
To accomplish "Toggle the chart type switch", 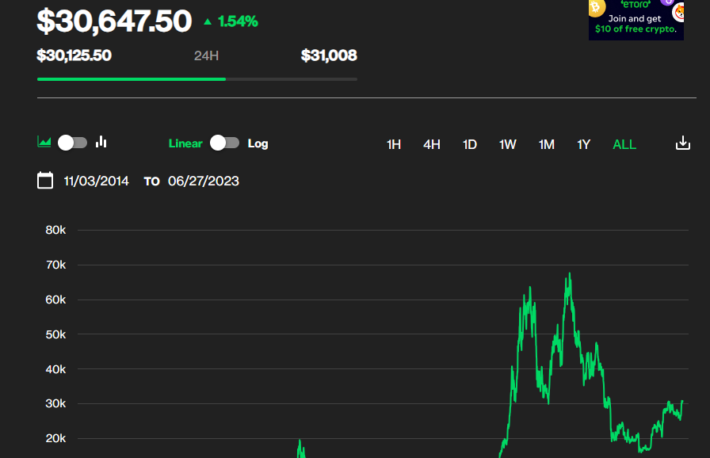I will point(72,143).
